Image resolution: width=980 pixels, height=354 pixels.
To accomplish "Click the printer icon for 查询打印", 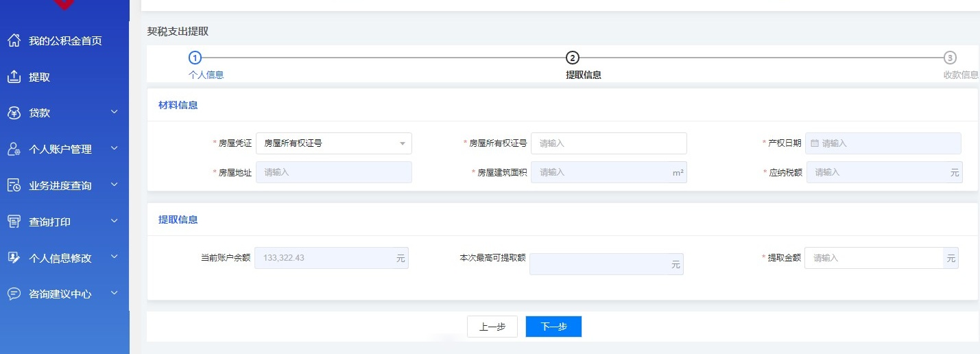I will tap(14, 222).
